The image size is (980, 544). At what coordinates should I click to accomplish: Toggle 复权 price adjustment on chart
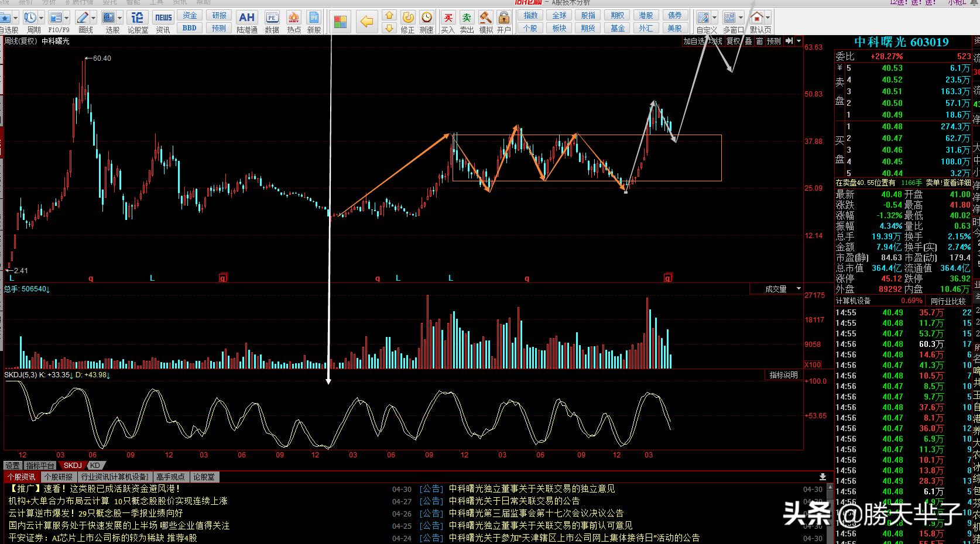[733, 42]
